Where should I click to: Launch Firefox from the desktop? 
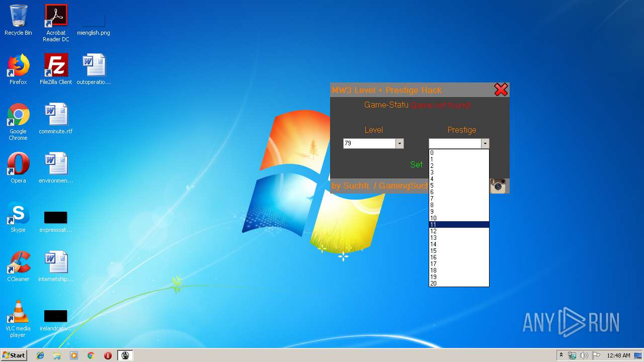tap(18, 69)
